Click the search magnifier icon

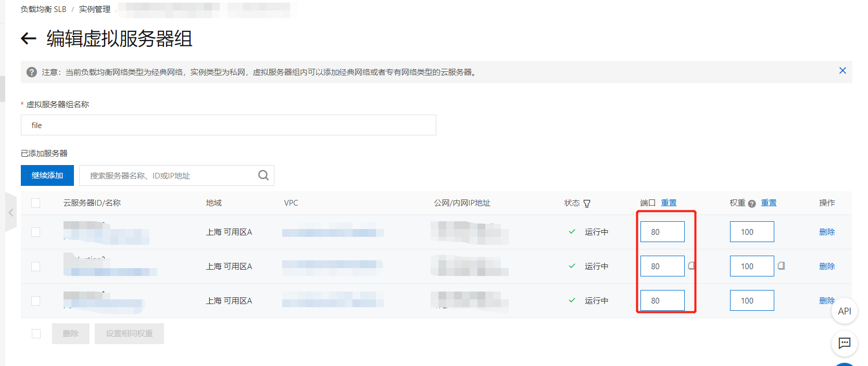(x=263, y=175)
